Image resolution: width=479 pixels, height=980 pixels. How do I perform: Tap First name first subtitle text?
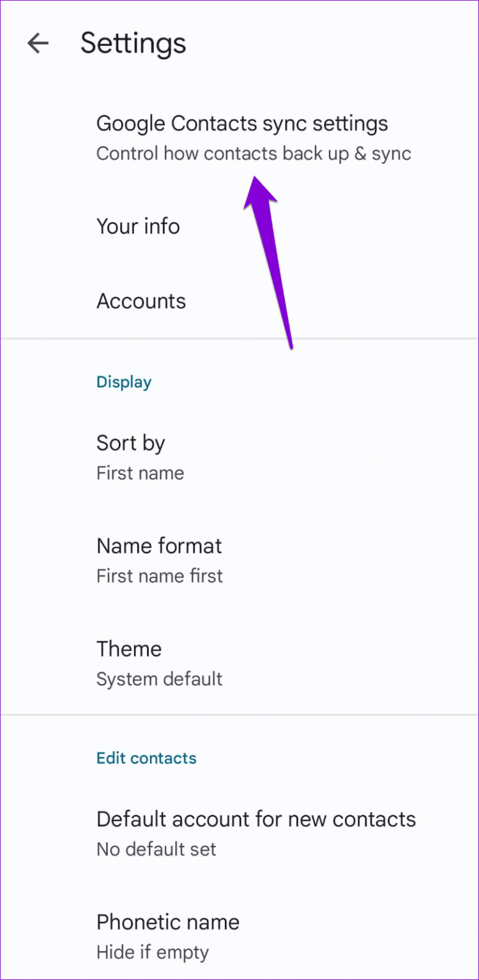click(159, 576)
